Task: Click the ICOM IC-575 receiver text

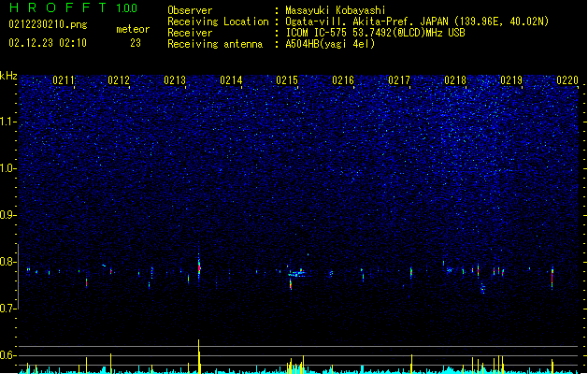Action: 375,33
